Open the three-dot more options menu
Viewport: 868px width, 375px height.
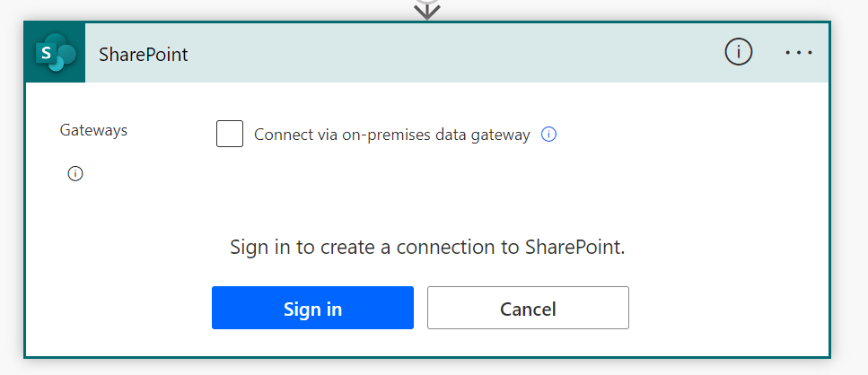point(799,53)
